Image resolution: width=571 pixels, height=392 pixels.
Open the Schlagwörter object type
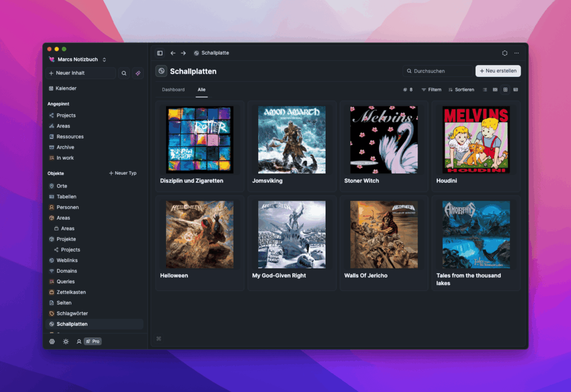(94, 313)
